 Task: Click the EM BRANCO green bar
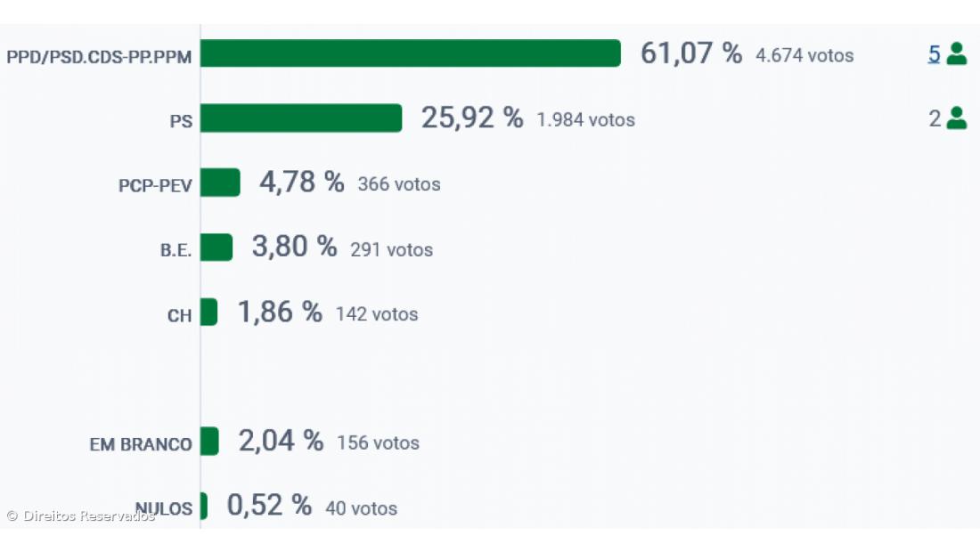209,441
